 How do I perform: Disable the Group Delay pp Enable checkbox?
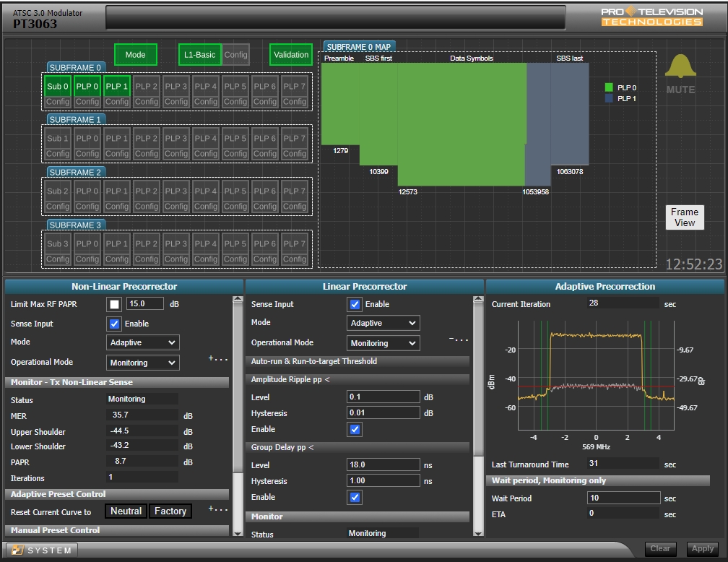(355, 497)
